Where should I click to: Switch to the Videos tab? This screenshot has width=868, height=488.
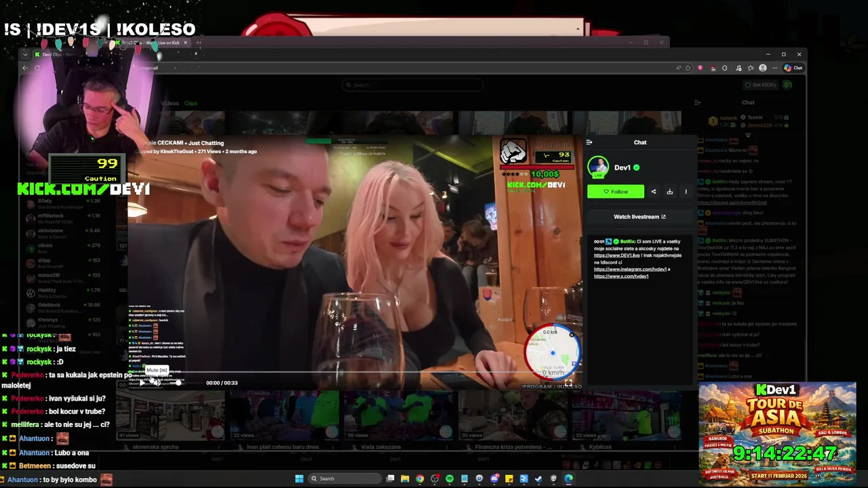170,104
